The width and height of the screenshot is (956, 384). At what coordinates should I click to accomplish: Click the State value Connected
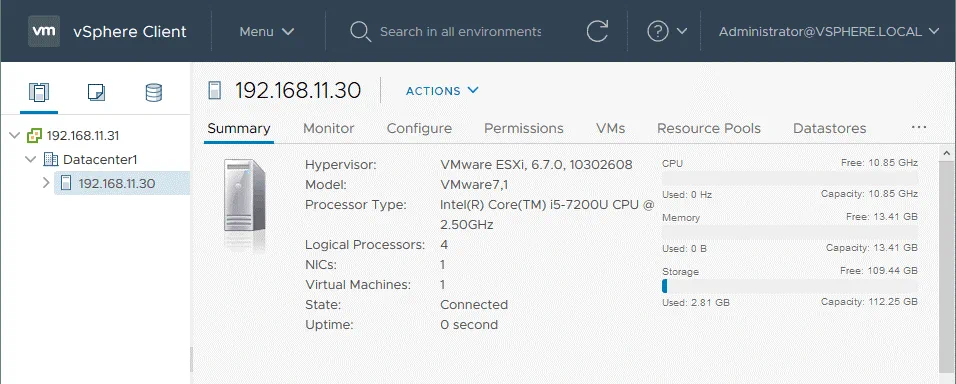click(474, 305)
